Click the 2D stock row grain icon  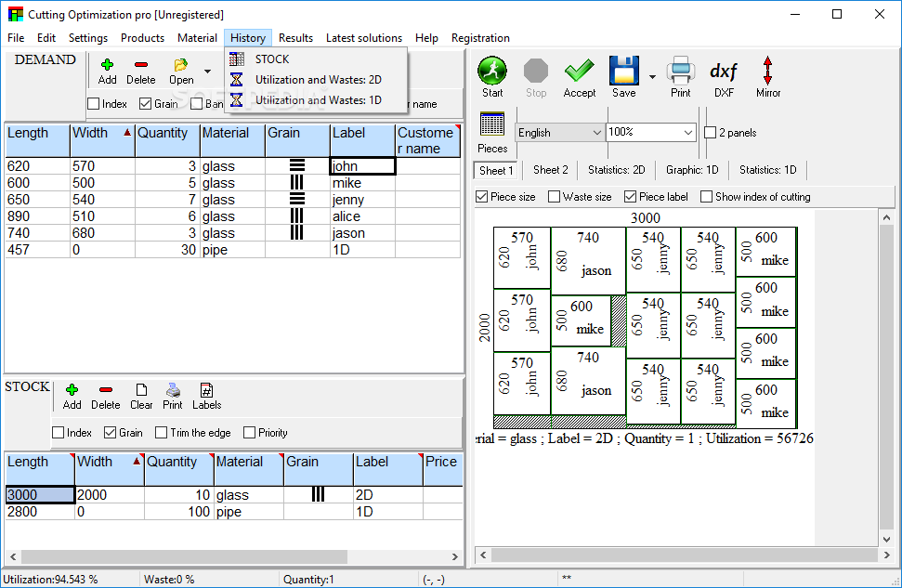click(x=318, y=494)
